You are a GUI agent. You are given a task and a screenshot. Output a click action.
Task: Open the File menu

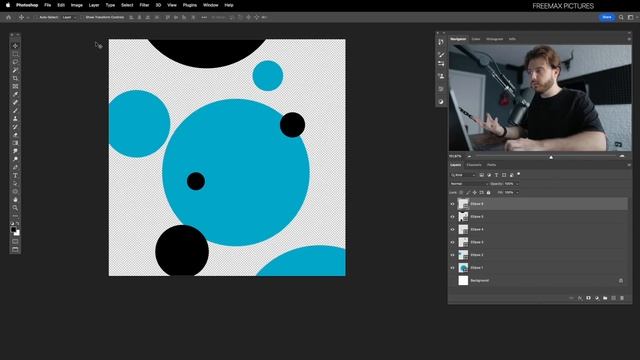point(48,5)
